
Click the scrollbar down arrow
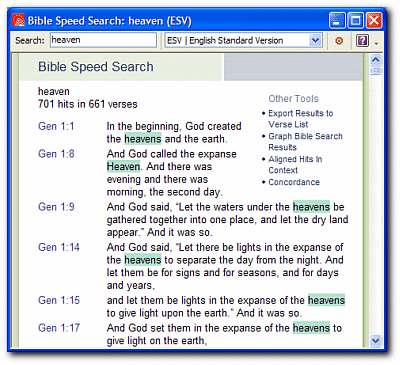pos(375,341)
